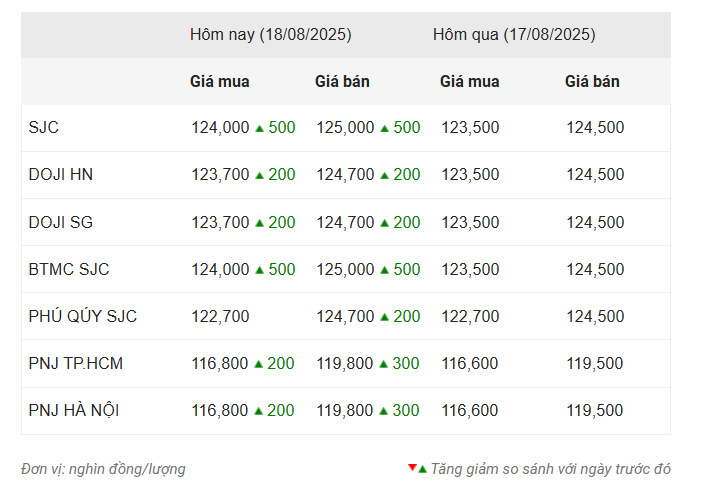Click the Đơn vị: nghìn đồng/lượng note
Screen dimensions: 702x492
tap(103, 469)
